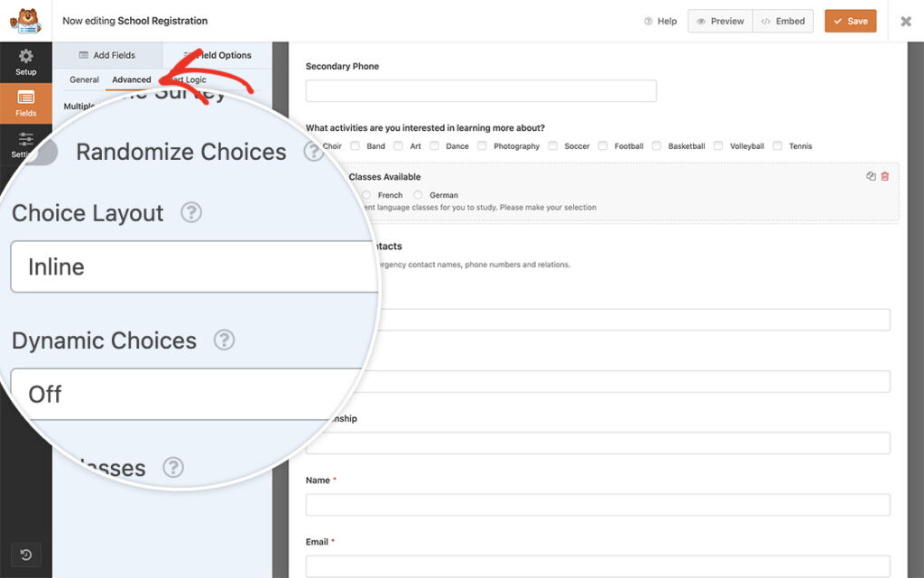This screenshot has width=924, height=578.
Task: Close the form builder with X
Action: tap(906, 22)
